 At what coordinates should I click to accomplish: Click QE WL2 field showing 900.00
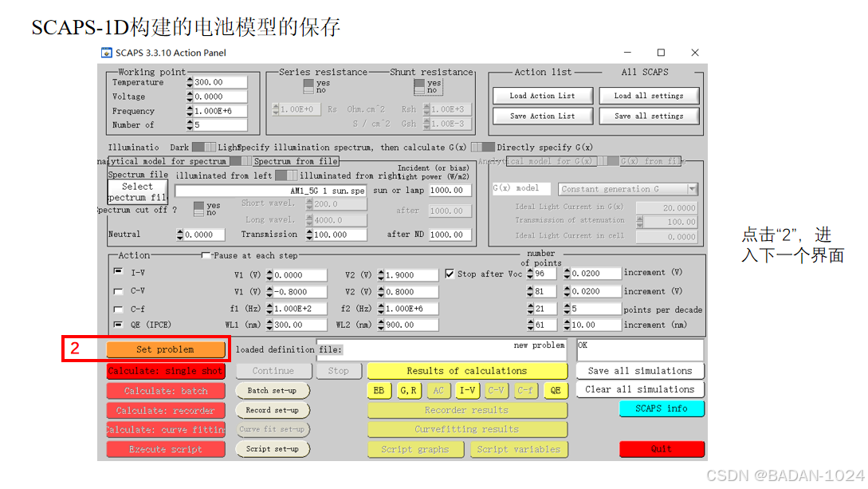[411, 325]
